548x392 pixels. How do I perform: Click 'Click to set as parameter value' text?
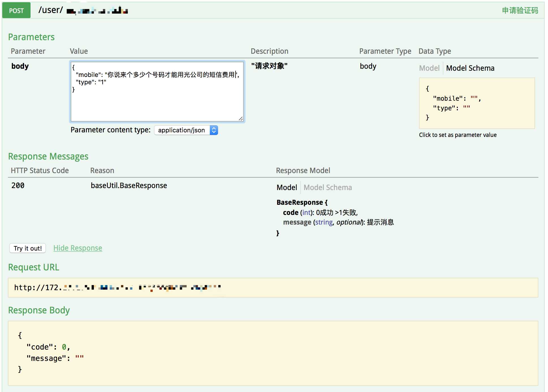pyautogui.click(x=458, y=135)
